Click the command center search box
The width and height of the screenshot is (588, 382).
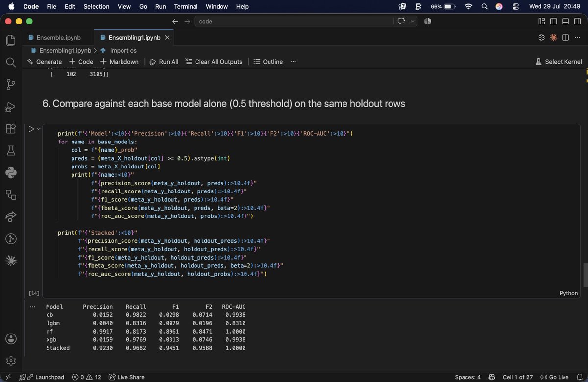294,21
